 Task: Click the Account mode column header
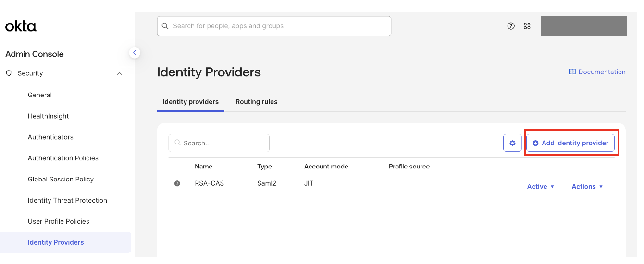click(x=326, y=167)
